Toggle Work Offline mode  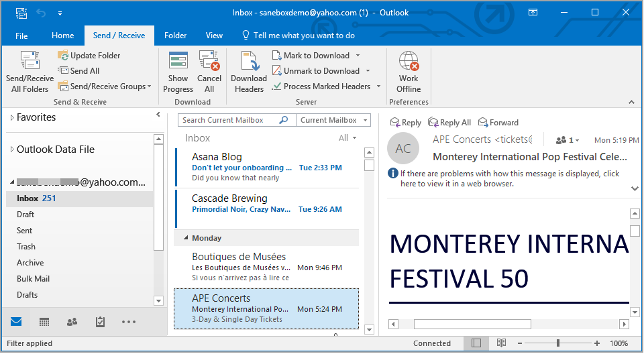tap(409, 62)
